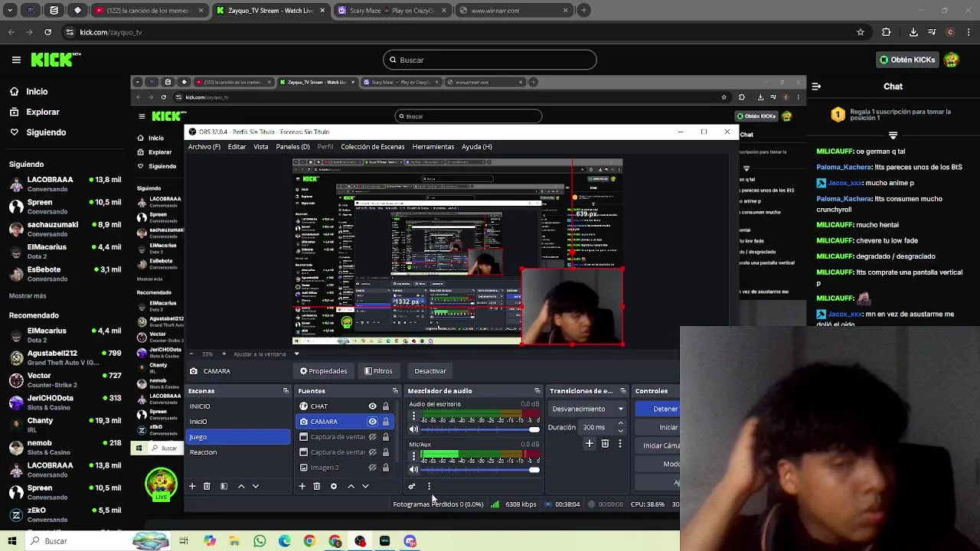Click main Kick Buscar search field
980x551 pixels.
[x=490, y=60]
